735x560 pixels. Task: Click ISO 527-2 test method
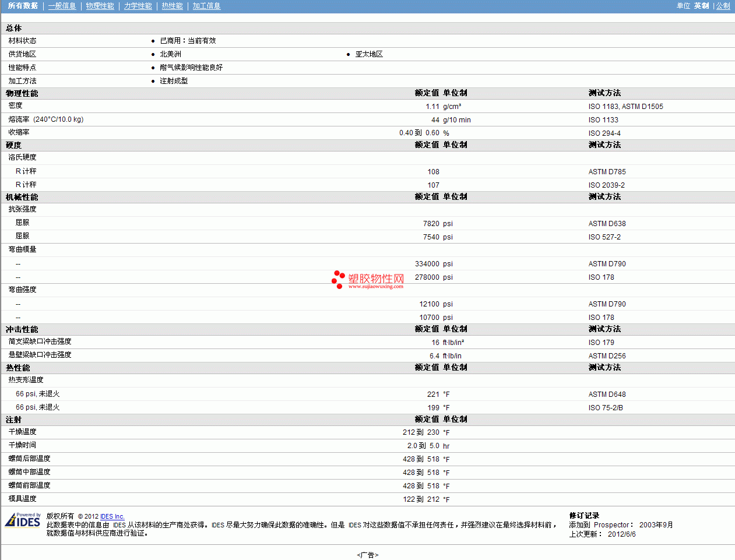(x=604, y=237)
